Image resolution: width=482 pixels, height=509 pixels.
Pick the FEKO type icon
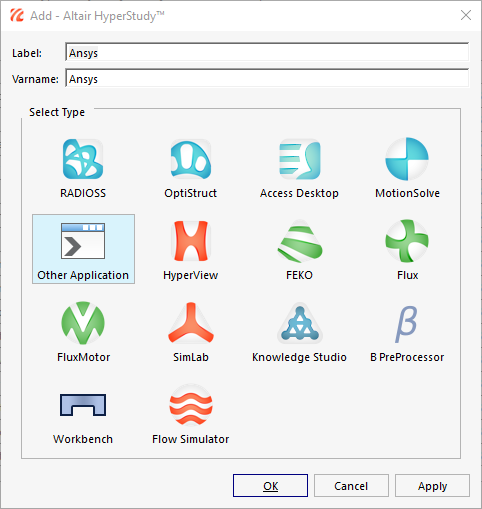click(299, 241)
